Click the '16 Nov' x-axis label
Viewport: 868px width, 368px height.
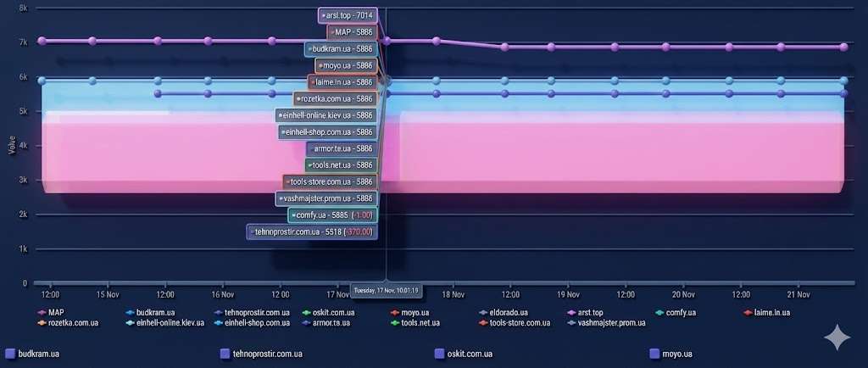point(223,294)
